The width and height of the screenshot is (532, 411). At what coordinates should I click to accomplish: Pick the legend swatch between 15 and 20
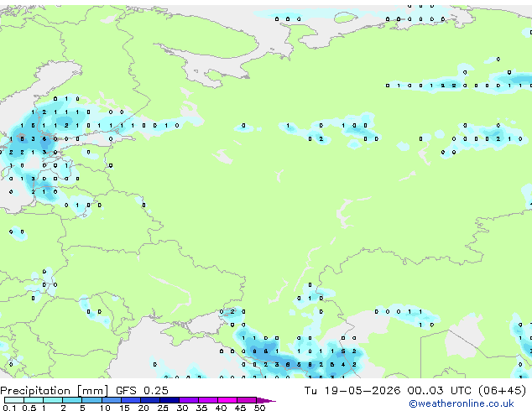[x=131, y=400]
